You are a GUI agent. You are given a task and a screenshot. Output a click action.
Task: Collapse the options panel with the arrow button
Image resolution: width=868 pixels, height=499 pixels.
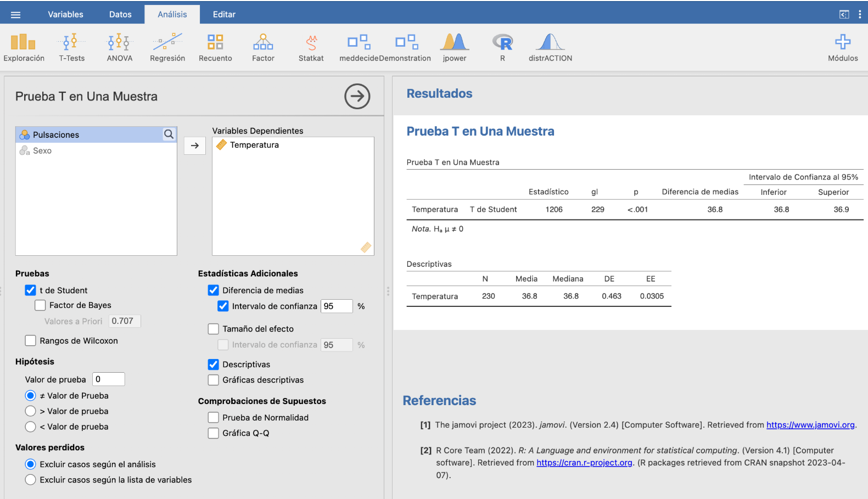pyautogui.click(x=357, y=96)
